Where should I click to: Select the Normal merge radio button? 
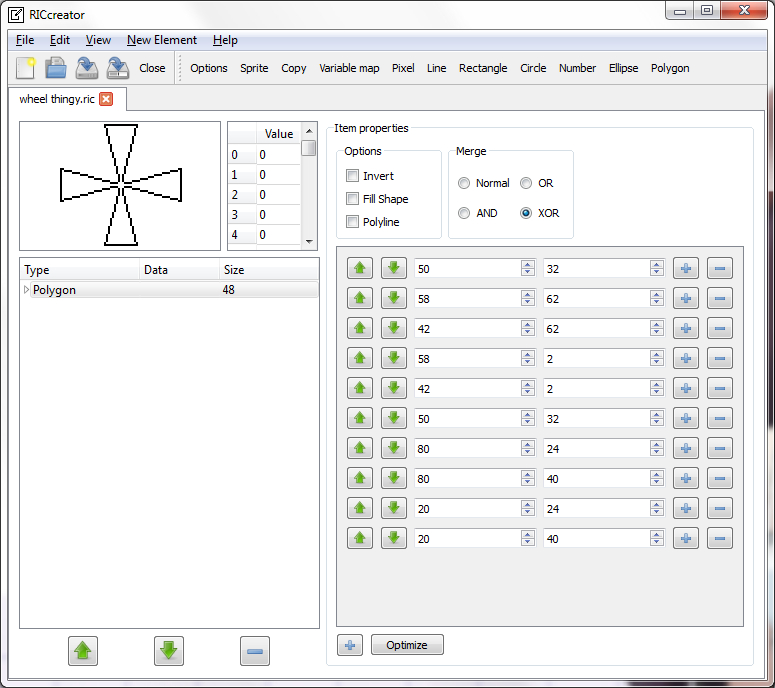tap(464, 183)
